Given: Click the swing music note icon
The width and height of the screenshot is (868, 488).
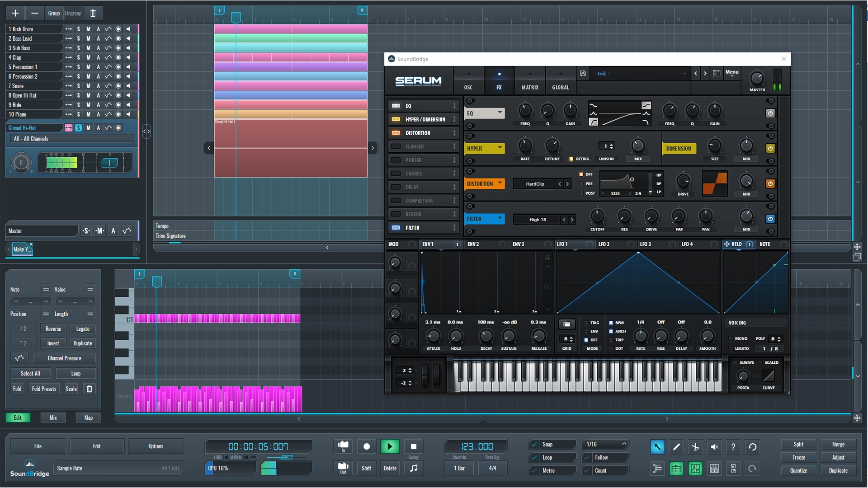Looking at the screenshot, I should [413, 468].
